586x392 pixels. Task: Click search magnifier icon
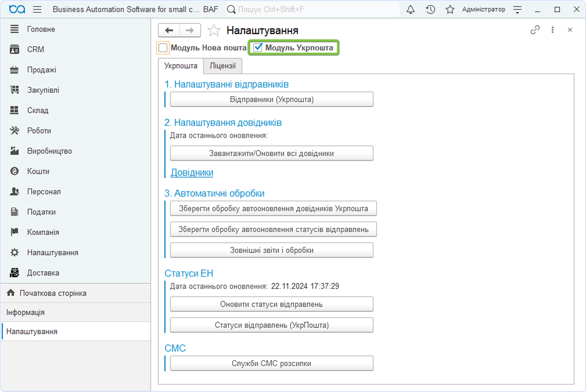pyautogui.click(x=231, y=9)
